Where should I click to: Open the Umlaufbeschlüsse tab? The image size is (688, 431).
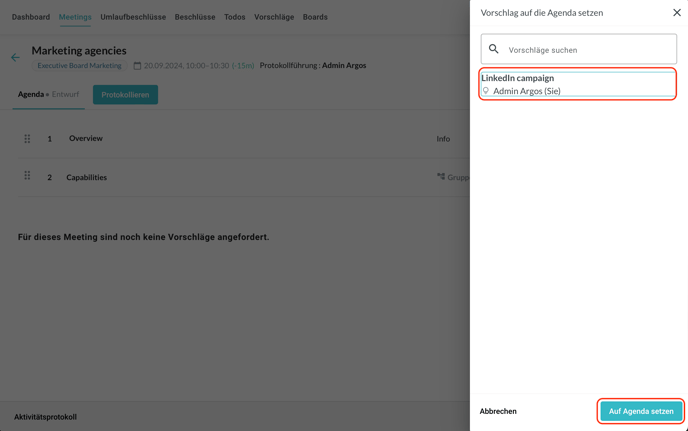coord(133,17)
